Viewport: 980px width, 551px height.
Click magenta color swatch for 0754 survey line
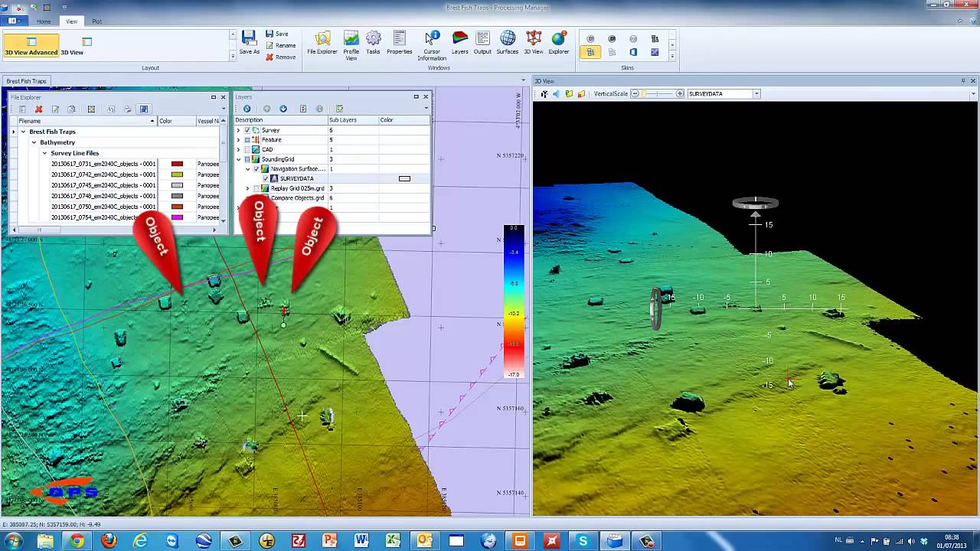177,217
